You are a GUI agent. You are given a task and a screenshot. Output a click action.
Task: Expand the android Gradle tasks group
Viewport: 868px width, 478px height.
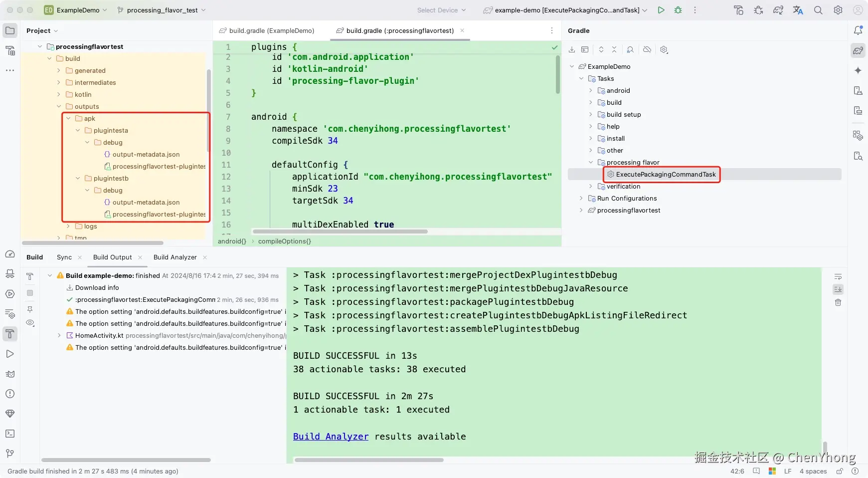591,90
